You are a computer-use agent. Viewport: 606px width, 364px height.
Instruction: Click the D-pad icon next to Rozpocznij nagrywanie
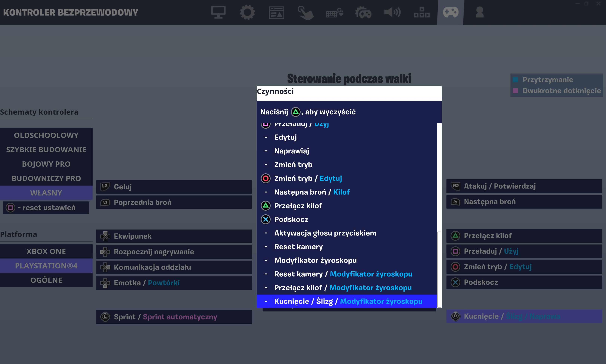click(x=105, y=252)
